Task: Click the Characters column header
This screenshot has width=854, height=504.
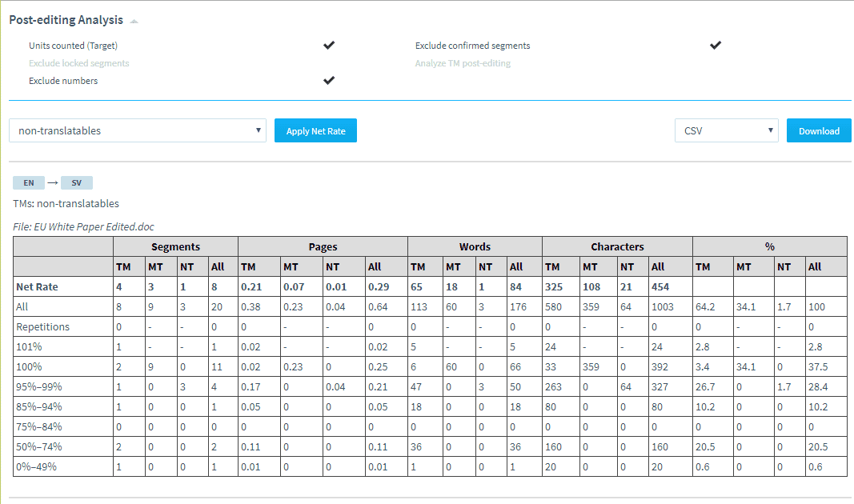Action: tap(618, 246)
